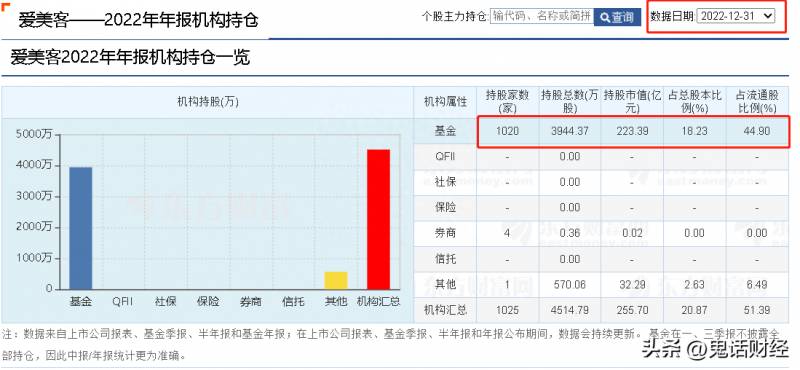Click the 占总股本比例(%) column header

point(694,102)
